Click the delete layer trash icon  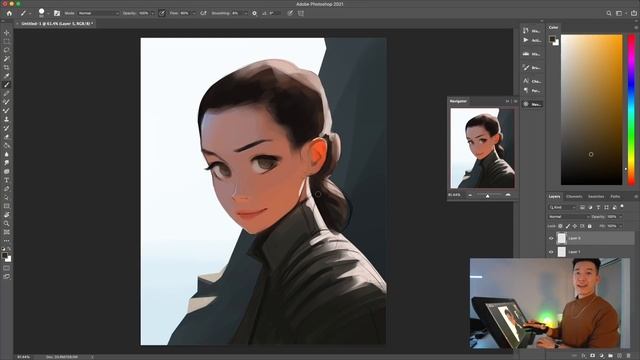coord(628,356)
